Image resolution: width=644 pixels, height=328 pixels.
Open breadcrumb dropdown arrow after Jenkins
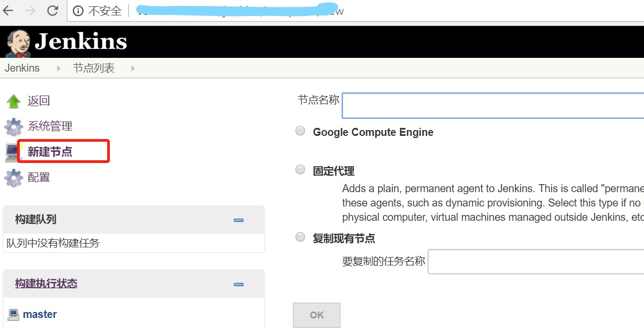(59, 68)
